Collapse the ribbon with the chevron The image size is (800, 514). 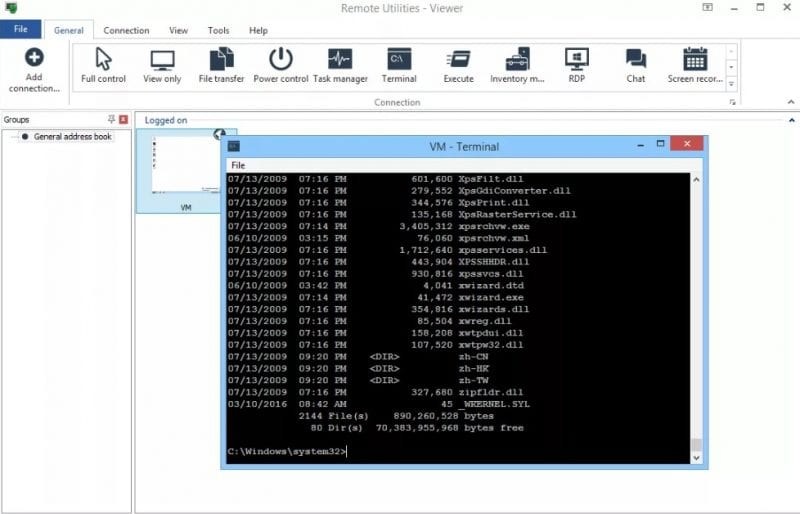791,102
